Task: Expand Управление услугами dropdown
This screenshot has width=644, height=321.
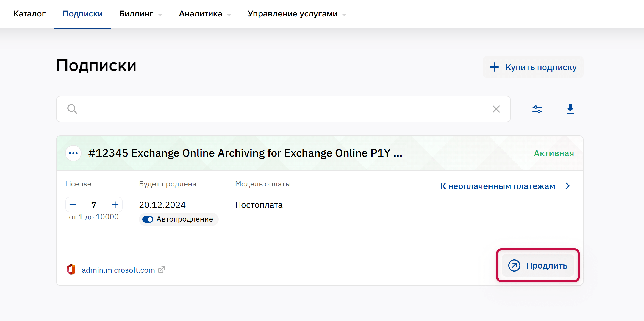Action: click(296, 14)
